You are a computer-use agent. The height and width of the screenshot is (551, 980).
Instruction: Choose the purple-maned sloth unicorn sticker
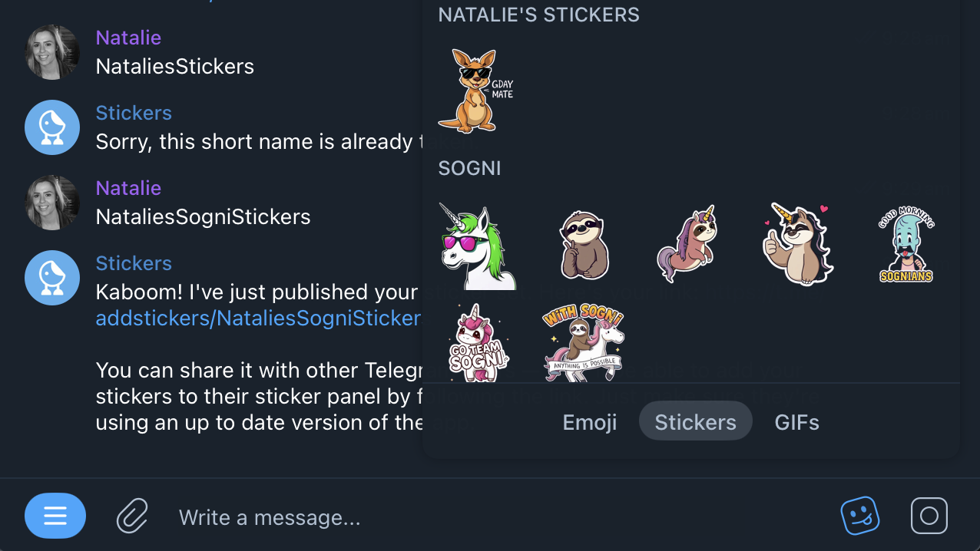[x=687, y=244]
